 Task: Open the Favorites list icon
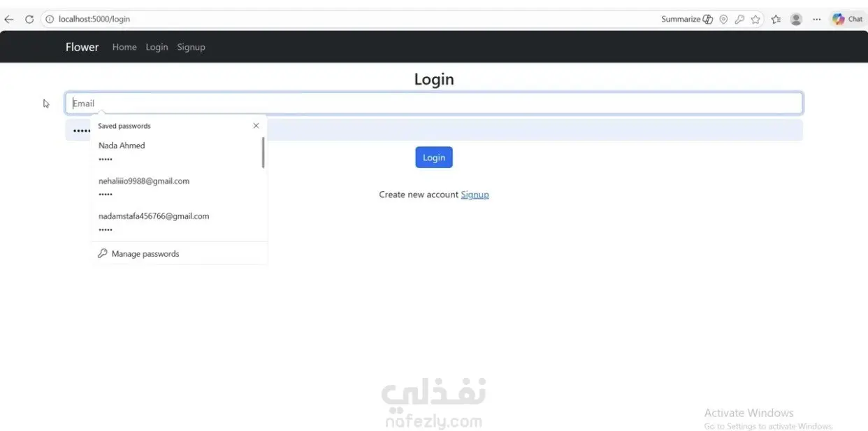[x=776, y=20]
